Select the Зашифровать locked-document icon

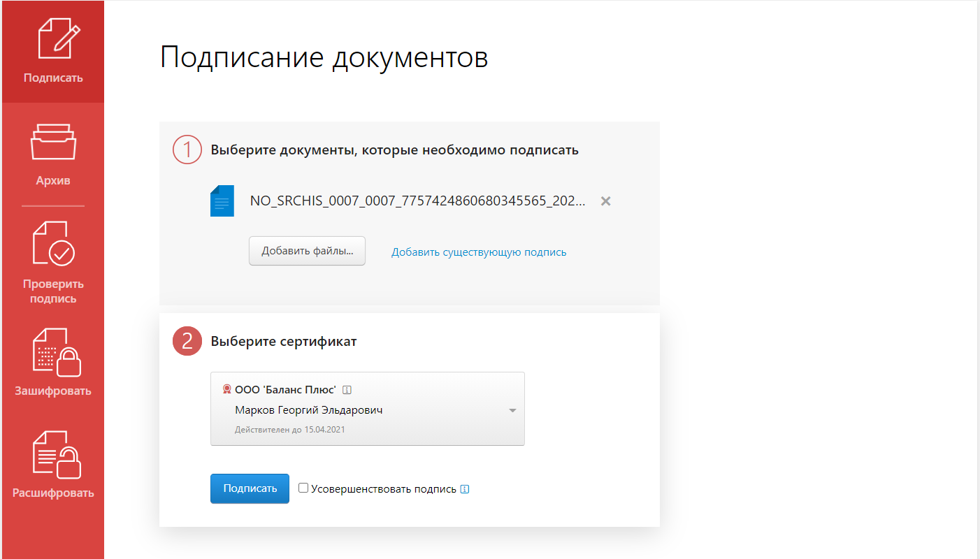pyautogui.click(x=53, y=354)
